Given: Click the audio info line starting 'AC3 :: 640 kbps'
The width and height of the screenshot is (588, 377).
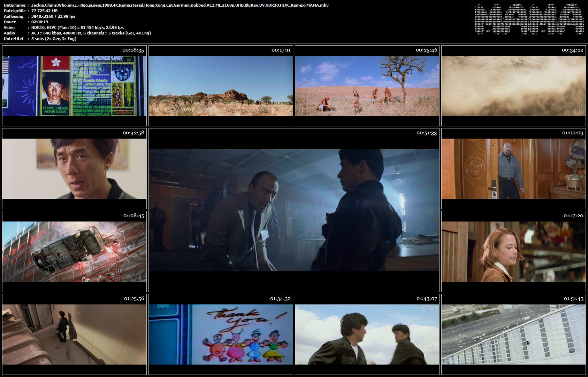Looking at the screenshot, I should pyautogui.click(x=91, y=33).
